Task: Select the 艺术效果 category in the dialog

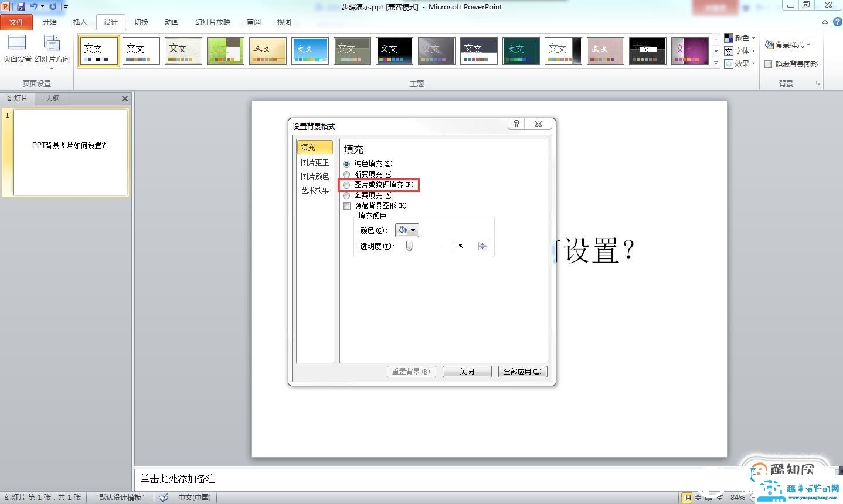Action: 315,190
